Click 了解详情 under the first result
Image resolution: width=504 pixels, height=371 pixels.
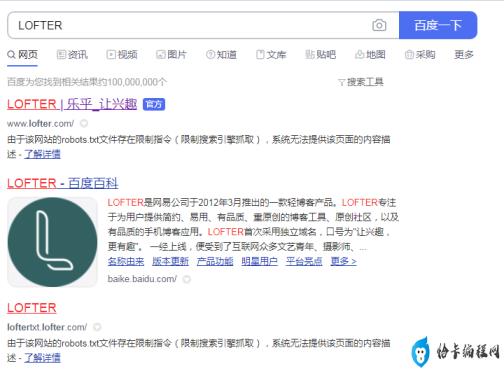click(x=42, y=154)
